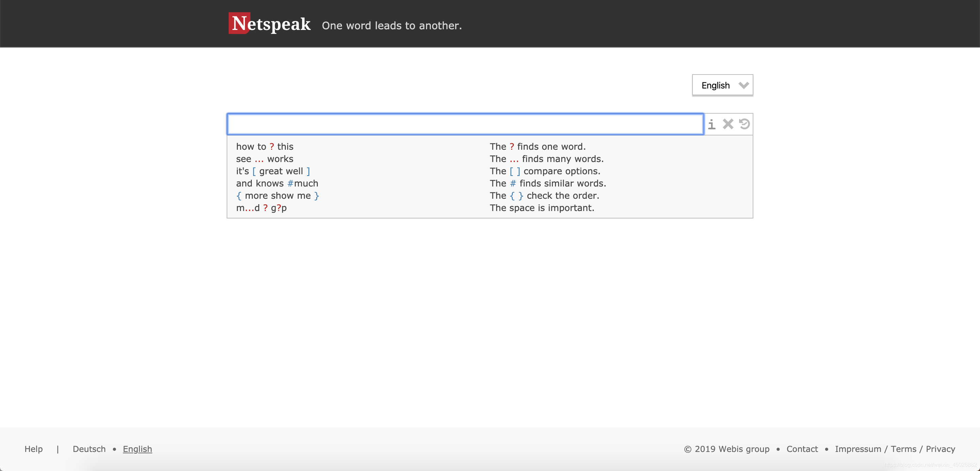This screenshot has height=471, width=980.
Task: Click '© 2019 Webis group' link
Action: coord(726,449)
